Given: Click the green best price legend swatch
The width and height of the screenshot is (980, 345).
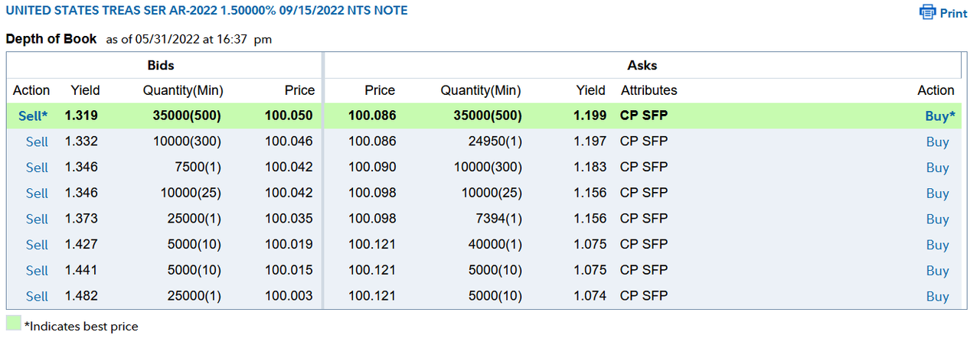Looking at the screenshot, I should tap(14, 323).
